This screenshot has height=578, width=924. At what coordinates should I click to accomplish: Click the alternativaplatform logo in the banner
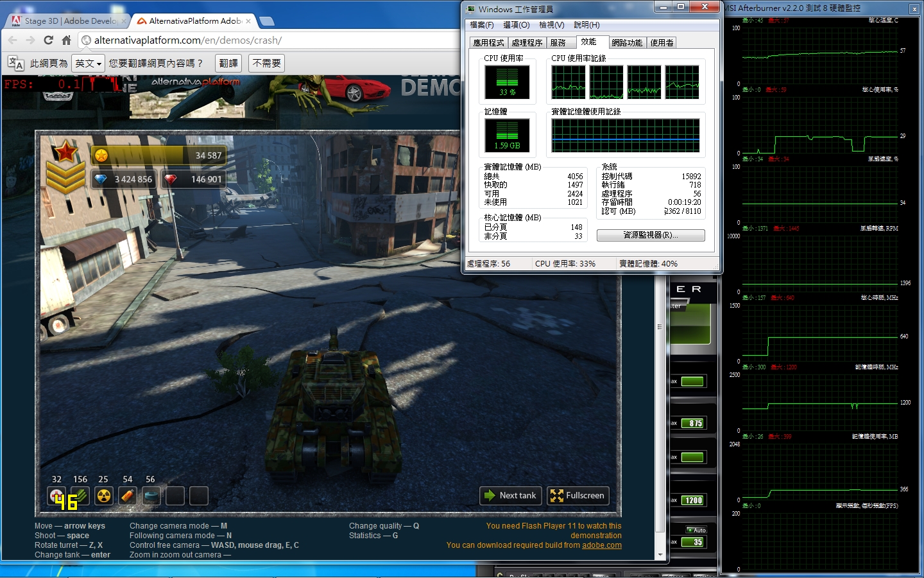pos(195,82)
